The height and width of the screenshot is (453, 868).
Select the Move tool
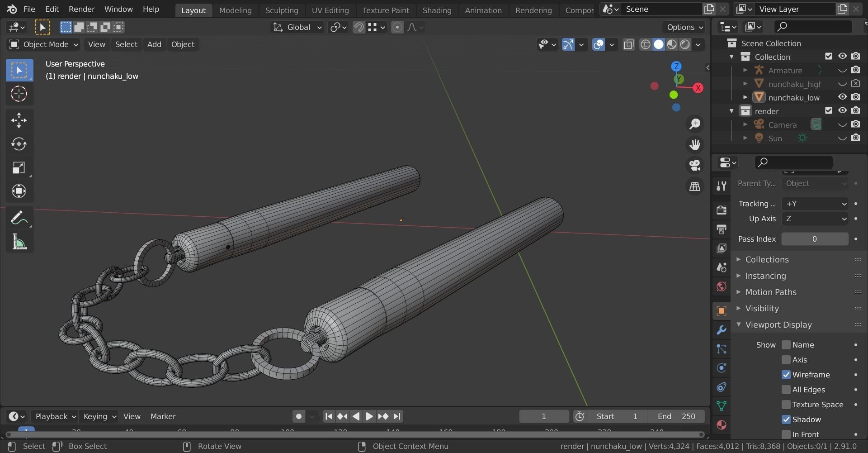[19, 120]
